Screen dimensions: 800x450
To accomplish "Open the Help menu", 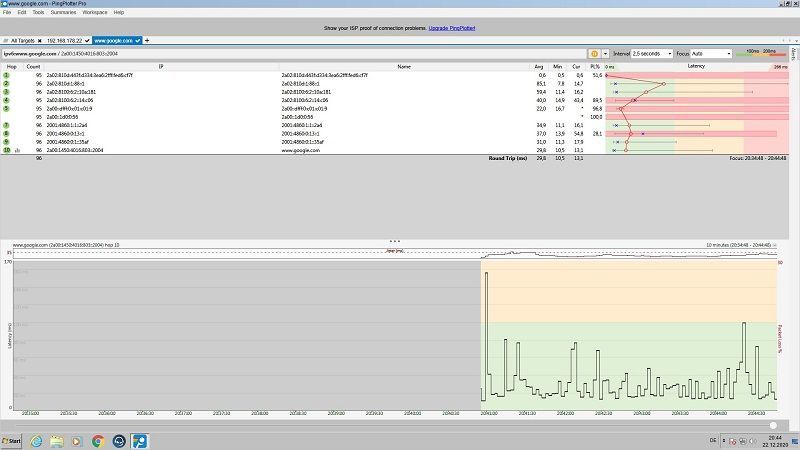I will (119, 12).
